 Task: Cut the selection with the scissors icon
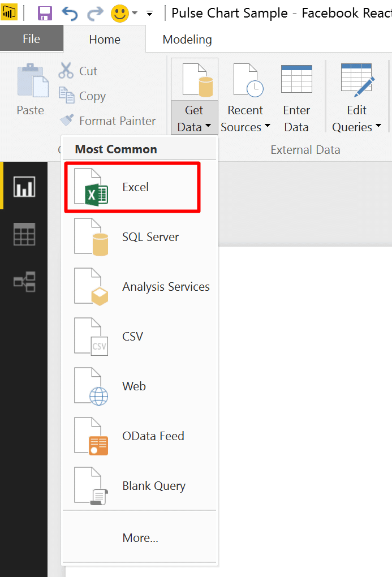(77, 71)
